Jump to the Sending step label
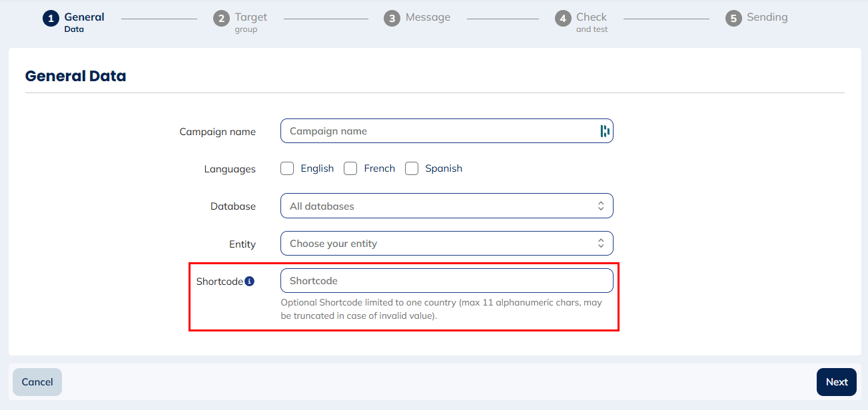This screenshot has height=410, width=868. (x=767, y=17)
